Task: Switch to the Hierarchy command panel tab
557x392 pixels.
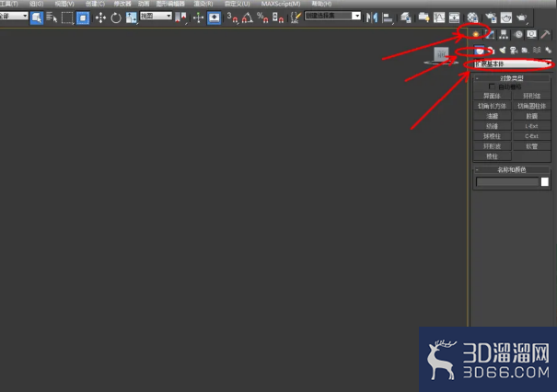Action: 504,34
